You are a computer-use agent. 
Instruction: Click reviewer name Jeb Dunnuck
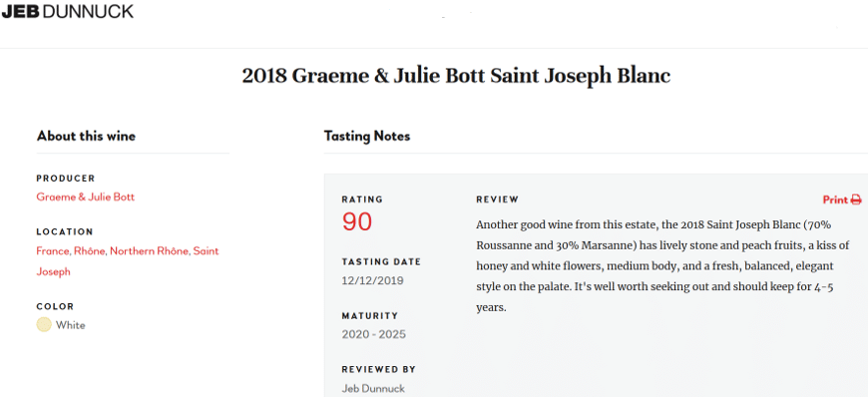point(373,389)
